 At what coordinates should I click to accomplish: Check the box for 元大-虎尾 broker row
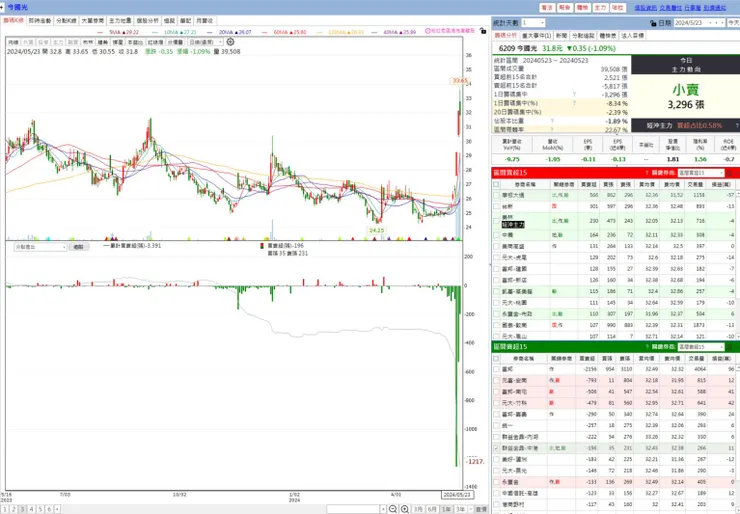tap(496, 257)
